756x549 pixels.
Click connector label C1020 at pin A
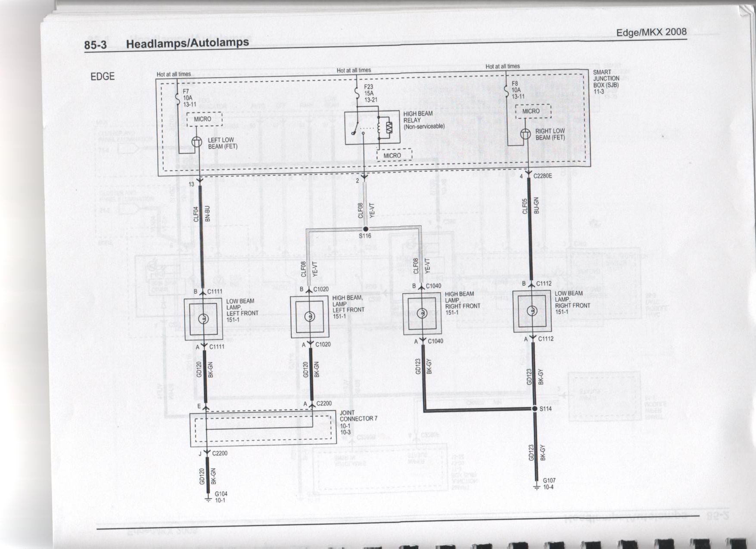point(323,344)
